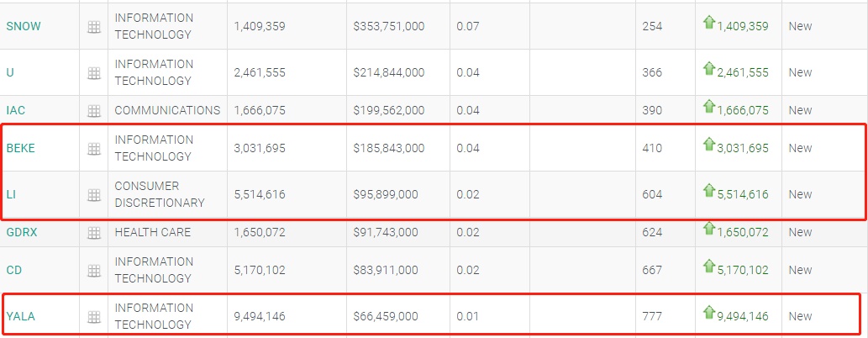This screenshot has height=338, width=868.
Task: Click the U ticker symbol link
Action: click(x=10, y=72)
